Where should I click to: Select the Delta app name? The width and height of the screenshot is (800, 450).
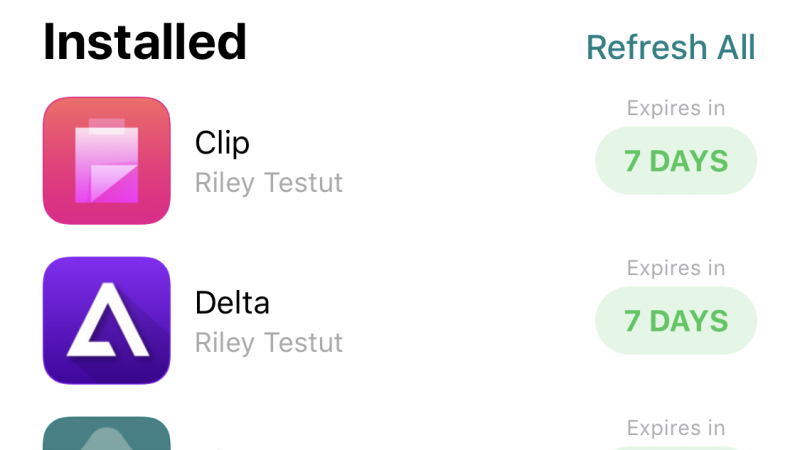click(232, 302)
